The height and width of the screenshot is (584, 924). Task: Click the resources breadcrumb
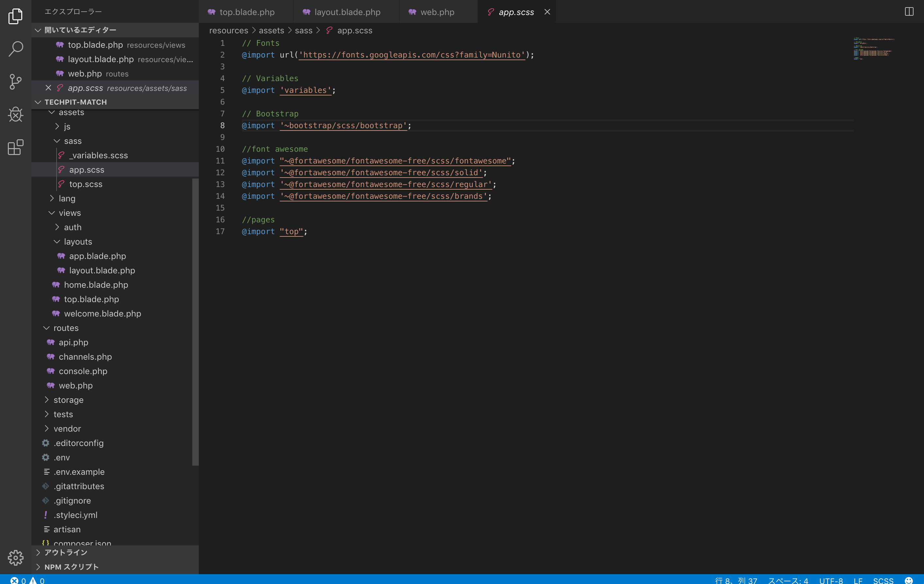(228, 30)
